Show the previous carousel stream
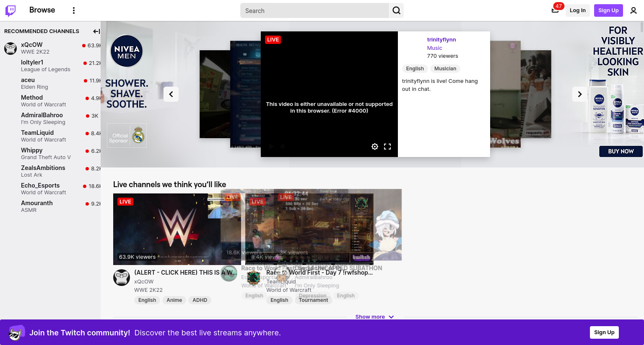This screenshot has height=345, width=644. click(171, 94)
